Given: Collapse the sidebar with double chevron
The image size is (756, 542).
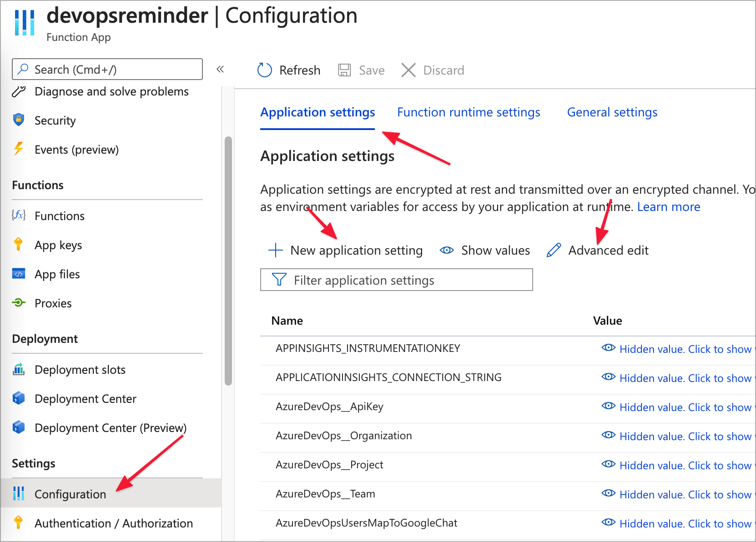Looking at the screenshot, I should (x=220, y=69).
